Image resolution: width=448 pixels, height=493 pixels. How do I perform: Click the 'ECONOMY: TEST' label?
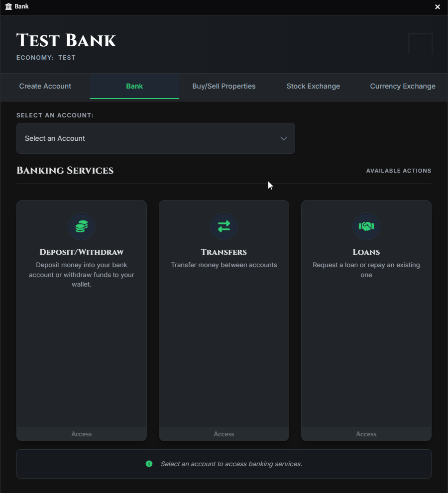point(46,58)
